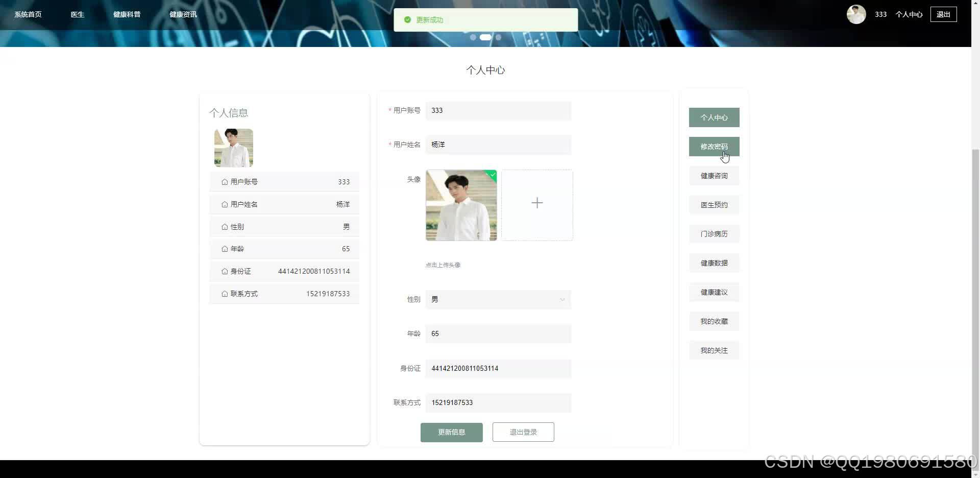The width and height of the screenshot is (980, 478).
Task: Click the home icon beside 性别 row
Action: point(225,227)
